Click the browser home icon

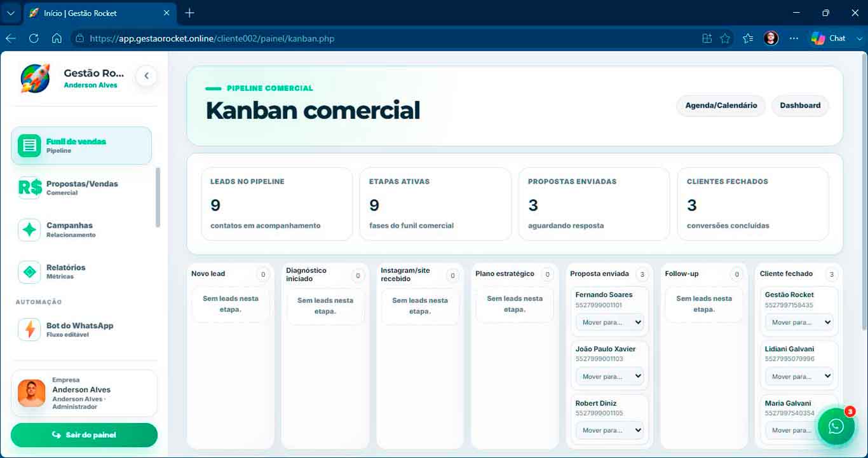coord(57,38)
